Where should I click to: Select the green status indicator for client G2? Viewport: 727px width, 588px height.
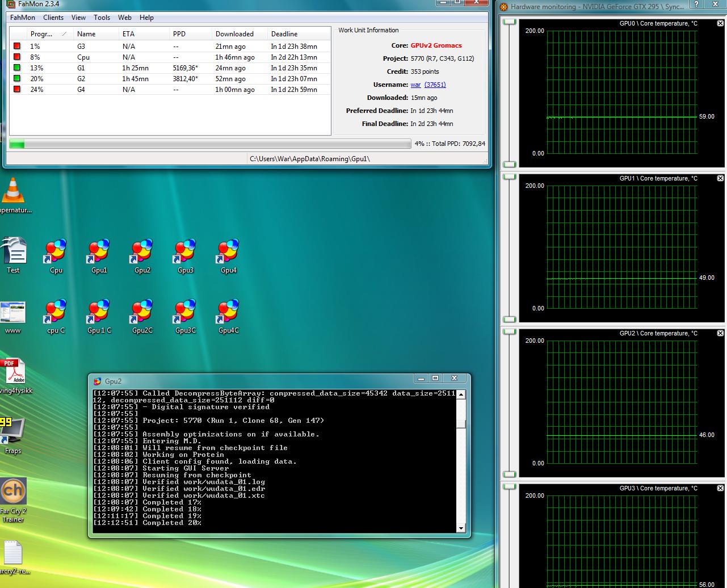click(17, 79)
